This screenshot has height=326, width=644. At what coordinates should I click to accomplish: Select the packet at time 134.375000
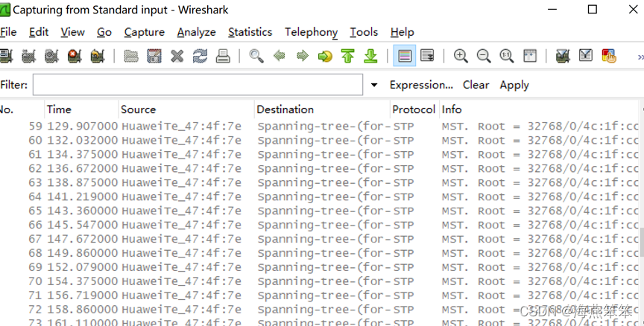[x=320, y=155]
